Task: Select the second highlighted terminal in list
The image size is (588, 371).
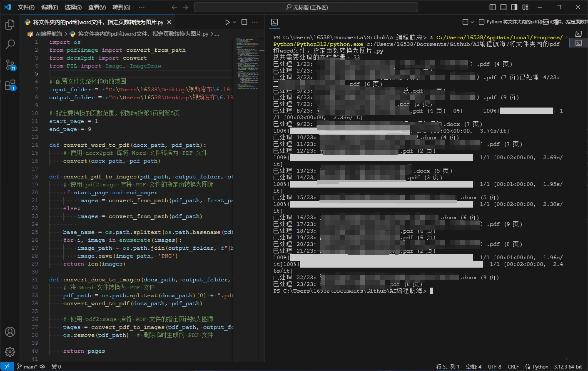Action: (x=578, y=43)
